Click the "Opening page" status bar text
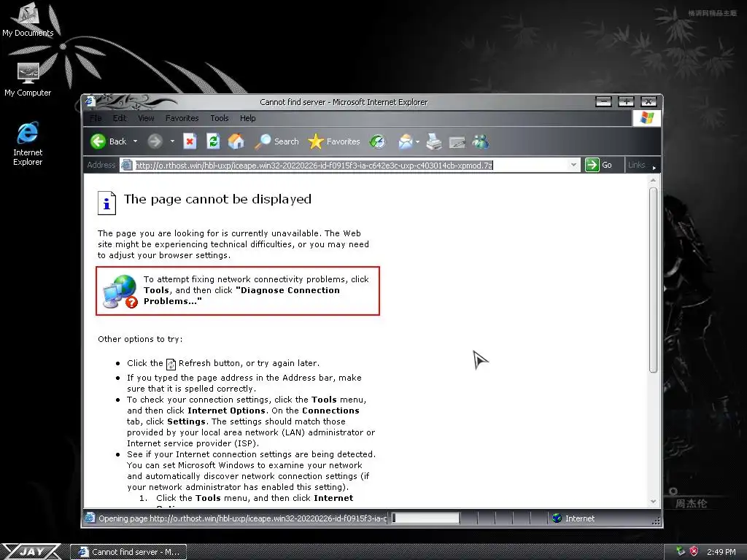This screenshot has height=560, width=747. click(x=242, y=518)
